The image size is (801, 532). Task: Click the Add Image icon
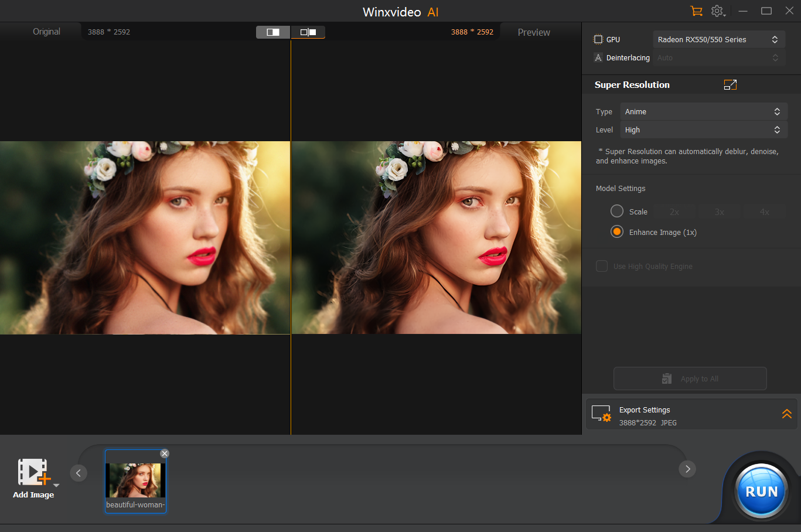(x=33, y=470)
